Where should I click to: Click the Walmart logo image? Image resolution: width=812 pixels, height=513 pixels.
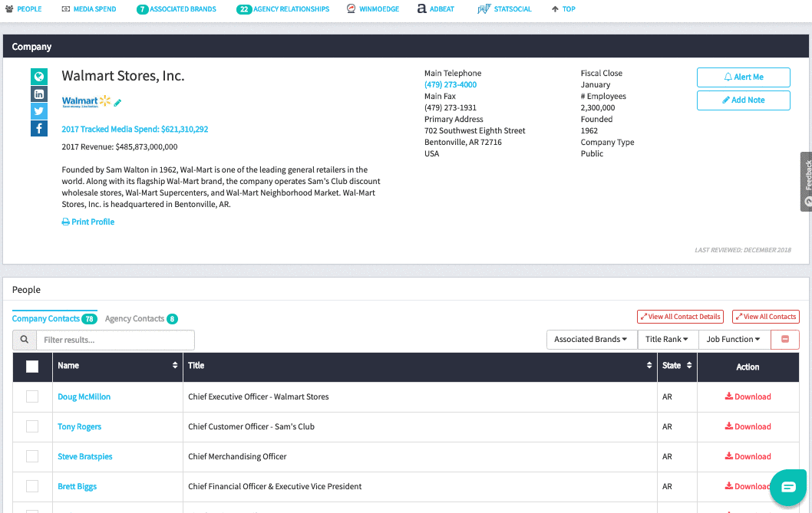(x=87, y=101)
